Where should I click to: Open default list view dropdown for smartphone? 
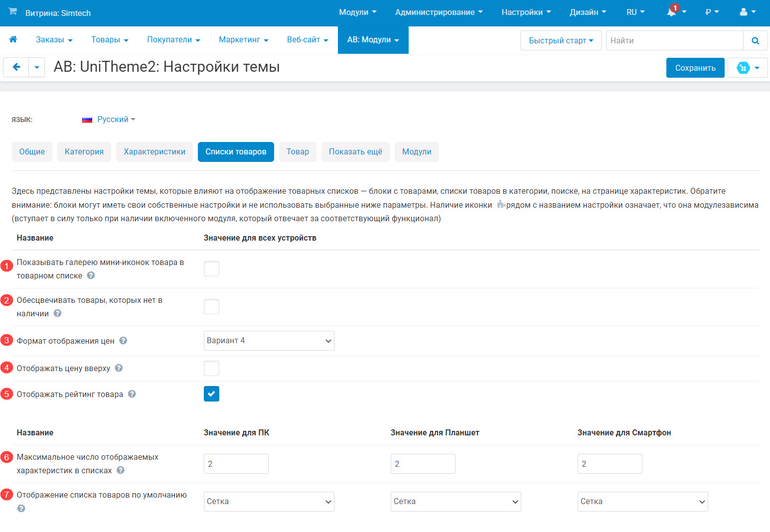coord(643,502)
